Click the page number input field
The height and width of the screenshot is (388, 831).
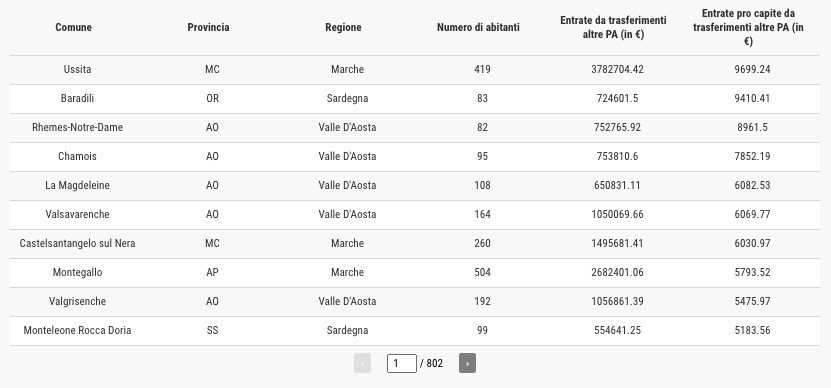[402, 364]
